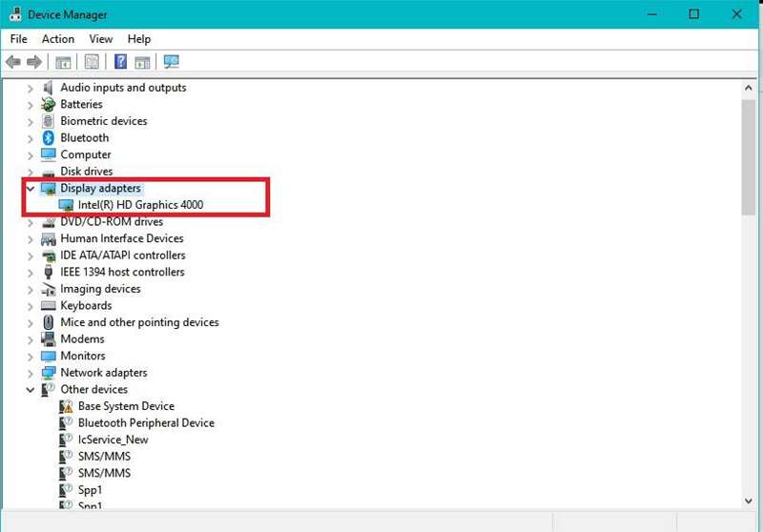Click the blue Help question mark icon

[121, 62]
